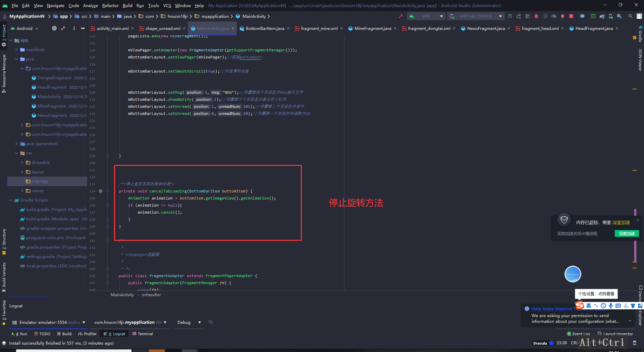Open the AVD Manager icon
The width and height of the screenshot is (644, 352).
tap(611, 16)
